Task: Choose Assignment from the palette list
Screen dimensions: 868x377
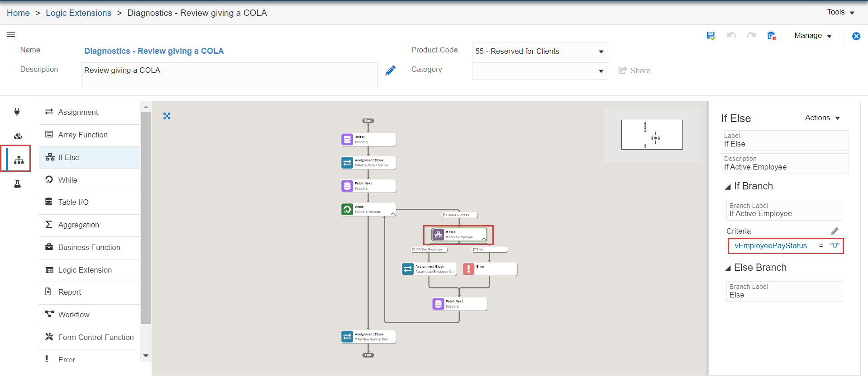Action: pyautogui.click(x=90, y=112)
